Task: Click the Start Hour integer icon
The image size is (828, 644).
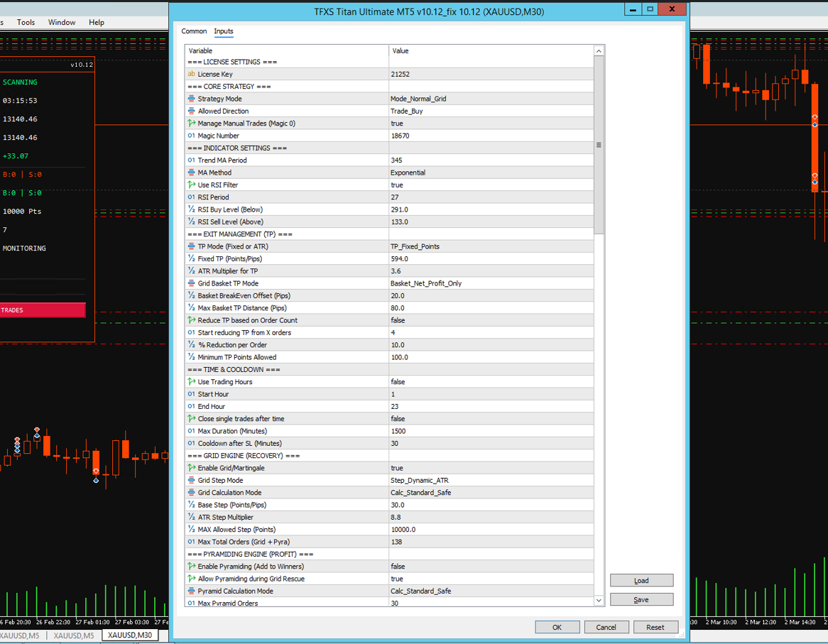Action: coord(191,394)
